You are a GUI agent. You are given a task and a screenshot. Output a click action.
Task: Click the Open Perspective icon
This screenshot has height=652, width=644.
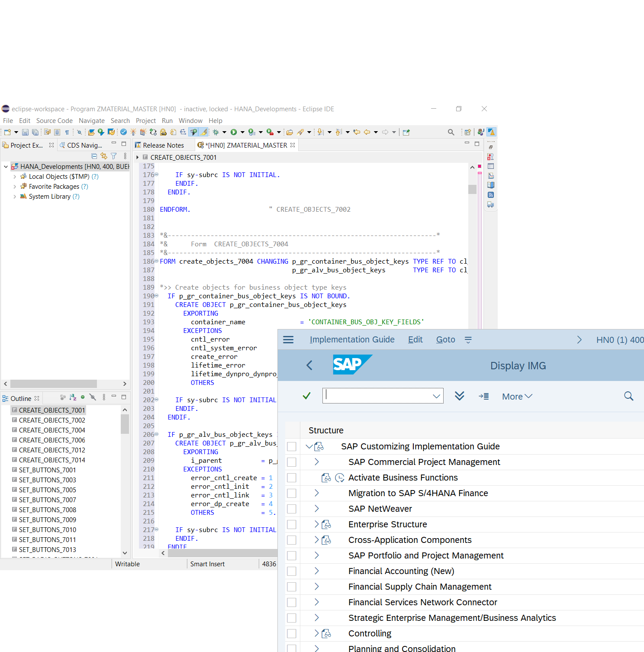[467, 132]
